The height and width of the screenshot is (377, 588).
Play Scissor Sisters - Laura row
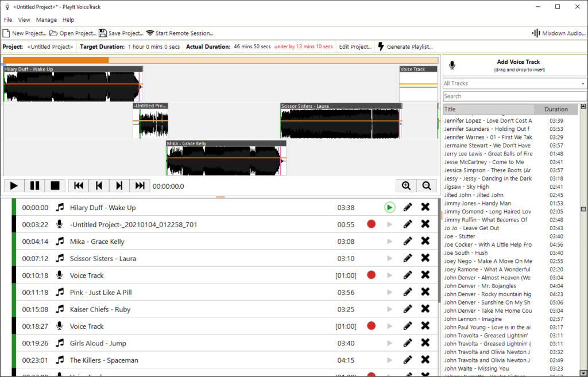(390, 258)
